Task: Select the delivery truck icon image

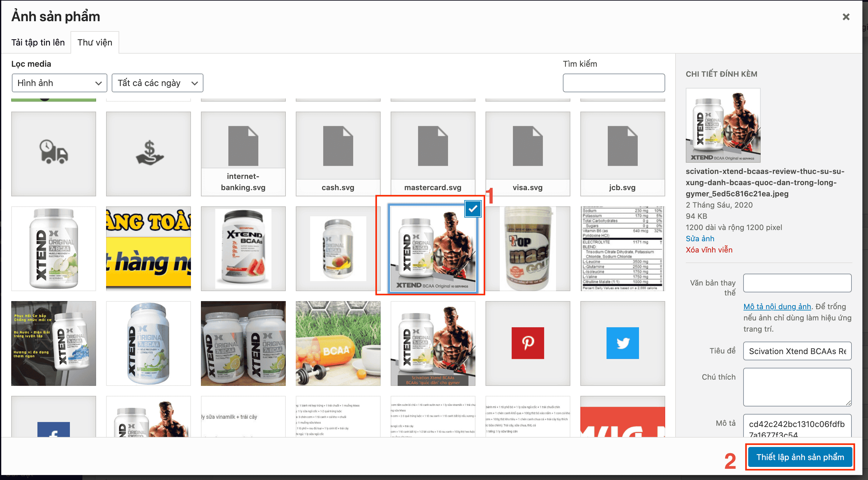Action: tap(54, 154)
